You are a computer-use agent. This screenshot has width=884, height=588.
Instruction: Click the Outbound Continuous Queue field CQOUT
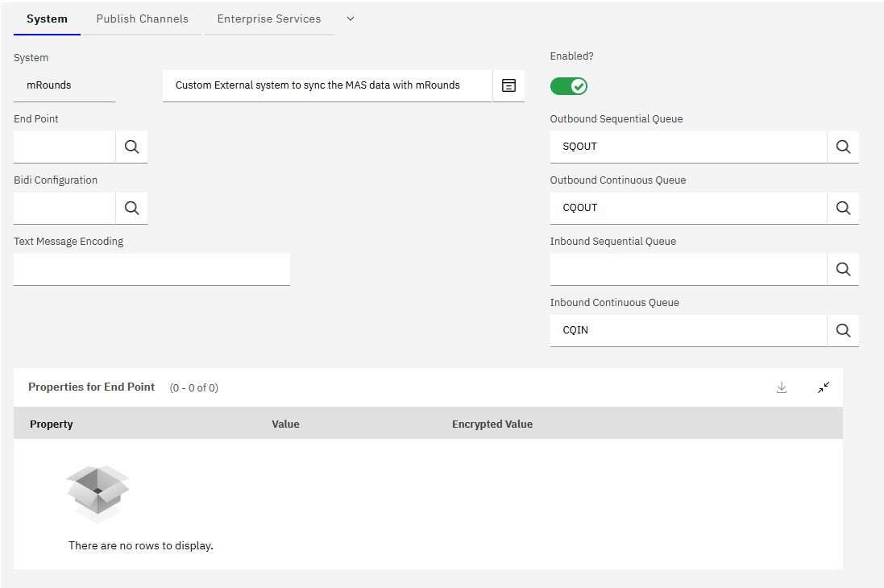click(x=688, y=208)
